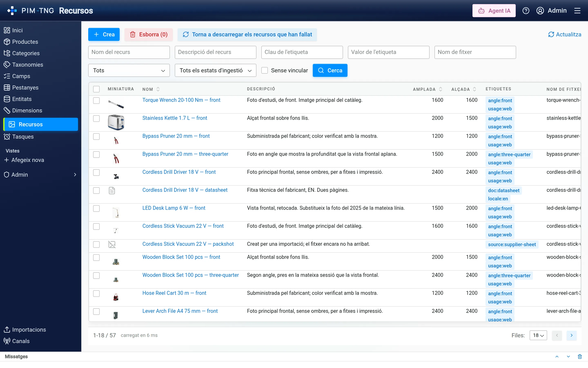Click the missing image icon for packshot
This screenshot has width=588, height=368.
tap(112, 244)
